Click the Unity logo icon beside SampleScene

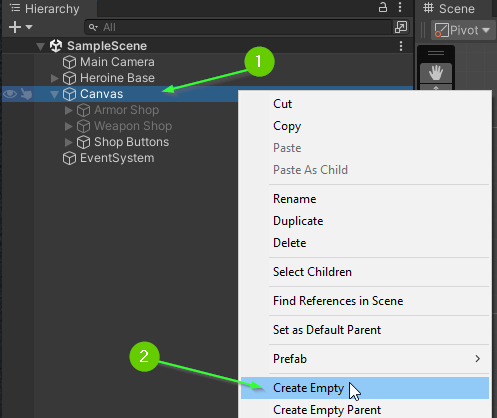(56, 46)
